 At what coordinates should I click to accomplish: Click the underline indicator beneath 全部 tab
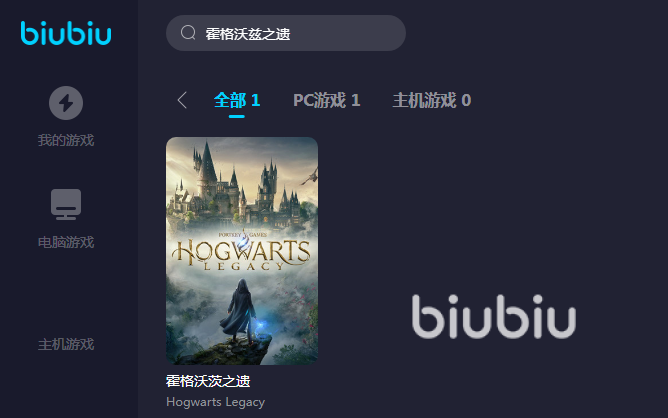[236, 116]
